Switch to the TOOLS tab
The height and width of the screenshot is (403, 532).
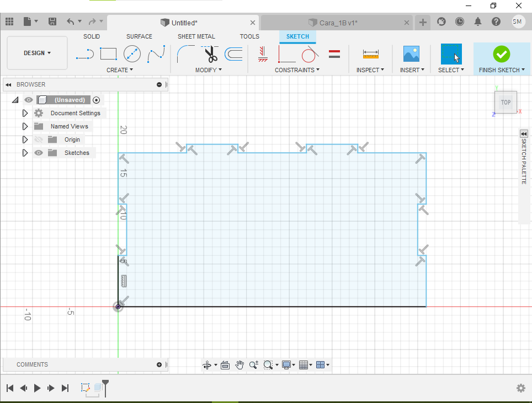click(x=249, y=36)
